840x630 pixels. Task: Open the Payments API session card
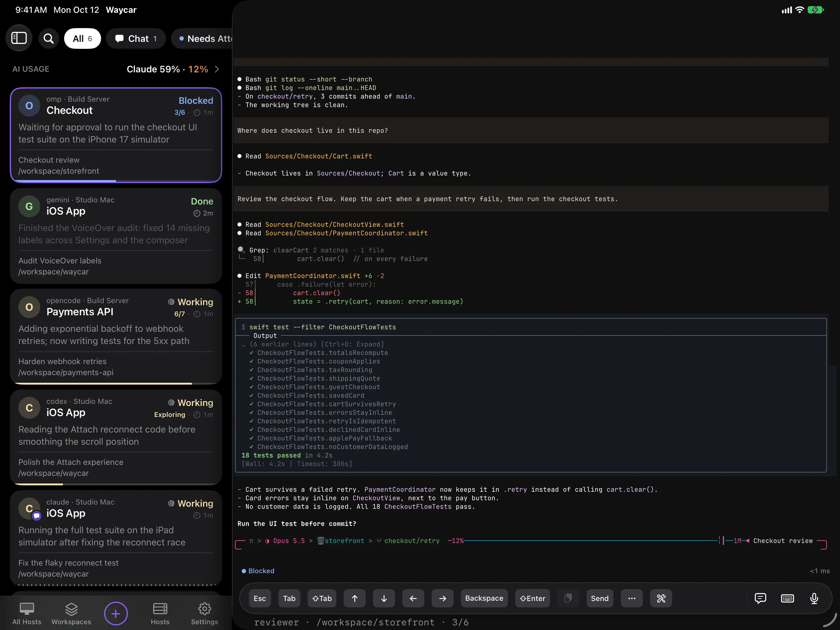pos(116,336)
